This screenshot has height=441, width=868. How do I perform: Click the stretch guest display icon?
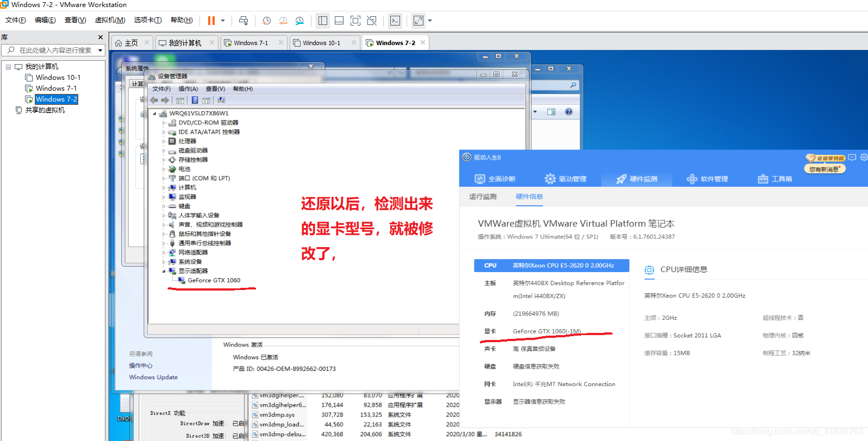(x=418, y=21)
